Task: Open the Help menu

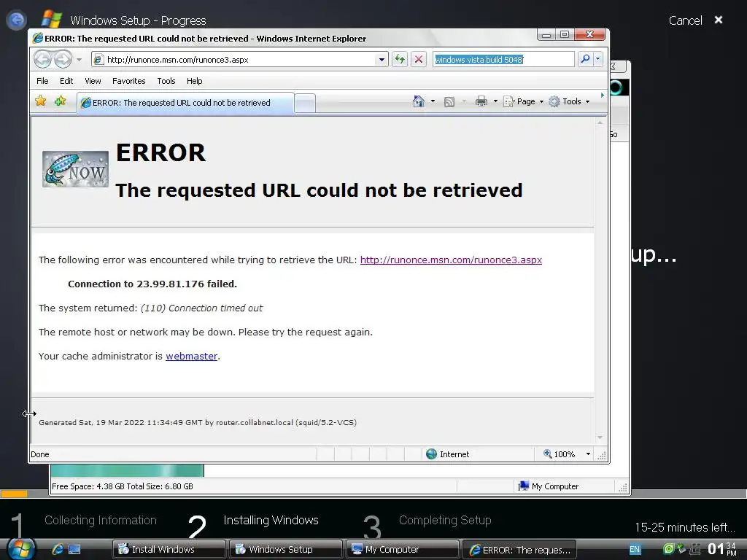Action: (194, 81)
